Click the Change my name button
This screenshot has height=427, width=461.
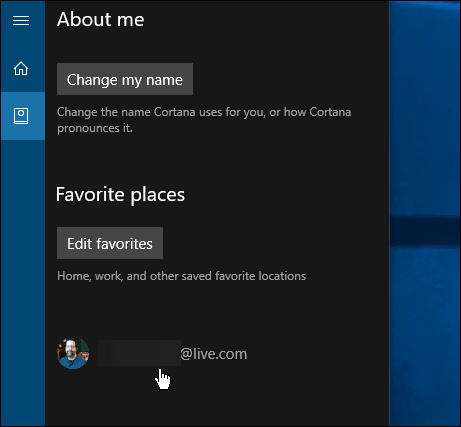125,79
